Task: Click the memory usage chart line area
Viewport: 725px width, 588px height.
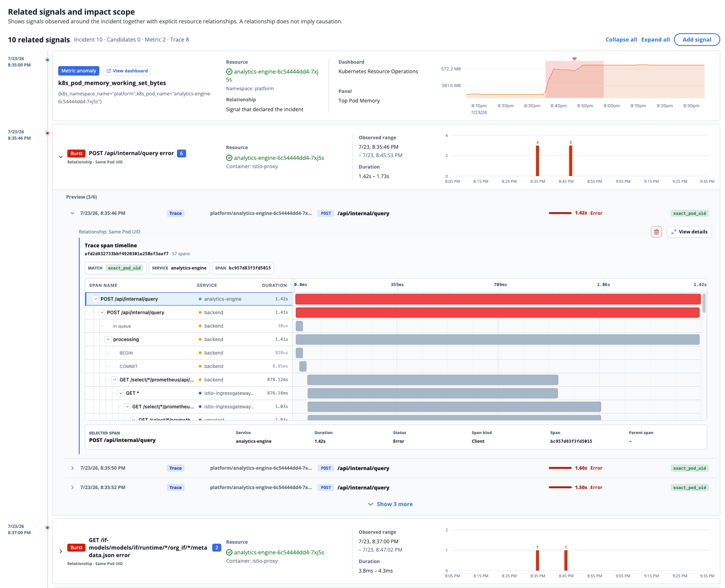Action: click(x=585, y=80)
